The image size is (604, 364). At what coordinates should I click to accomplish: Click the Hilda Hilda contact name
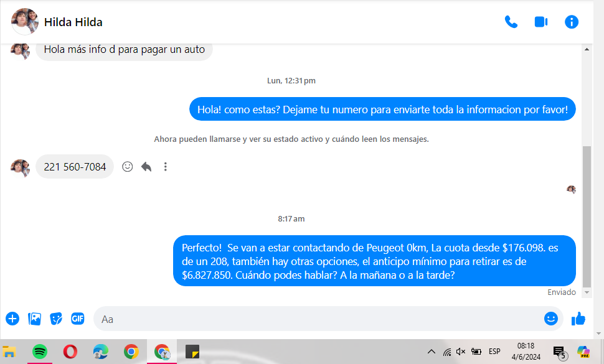[x=73, y=22]
